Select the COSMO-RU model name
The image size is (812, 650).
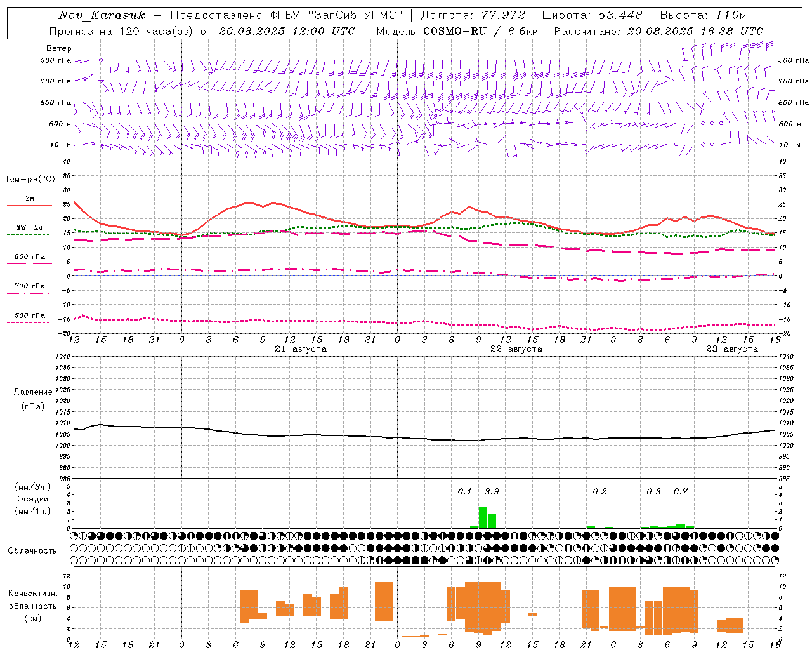click(455, 31)
